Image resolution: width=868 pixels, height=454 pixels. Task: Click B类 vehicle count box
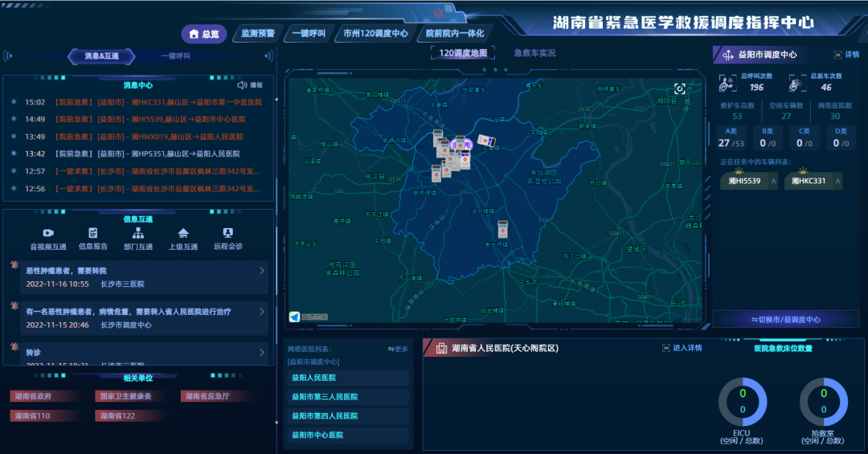point(768,138)
